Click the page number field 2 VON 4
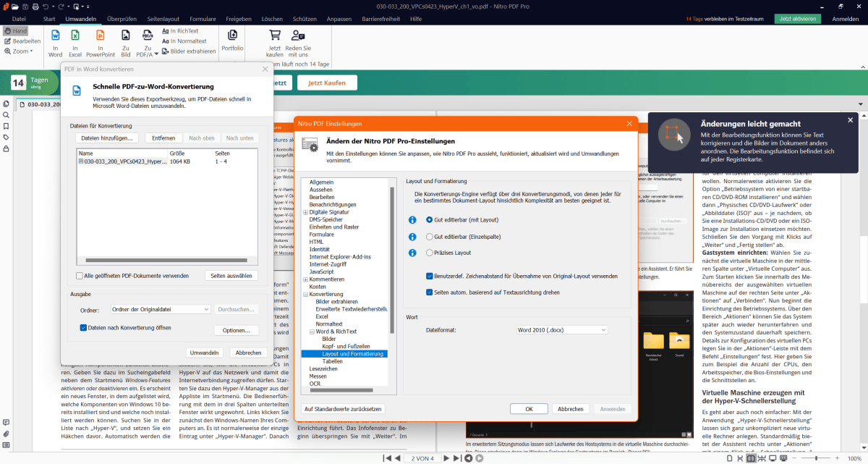The image size is (868, 464). click(422, 458)
